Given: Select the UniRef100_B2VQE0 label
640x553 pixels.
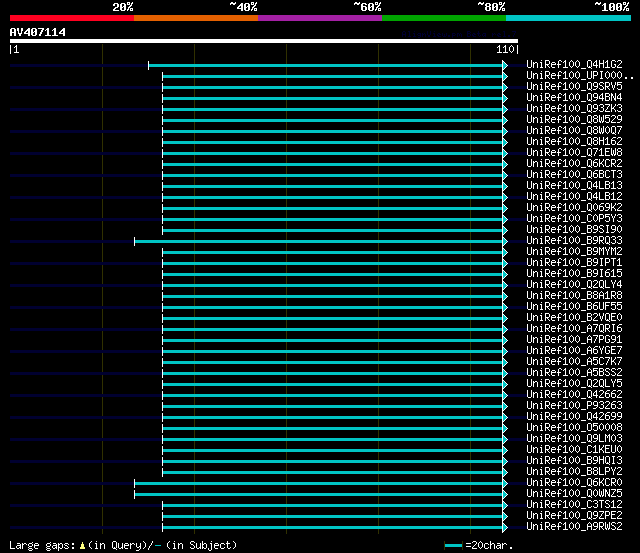Looking at the screenshot, I should coord(574,318).
